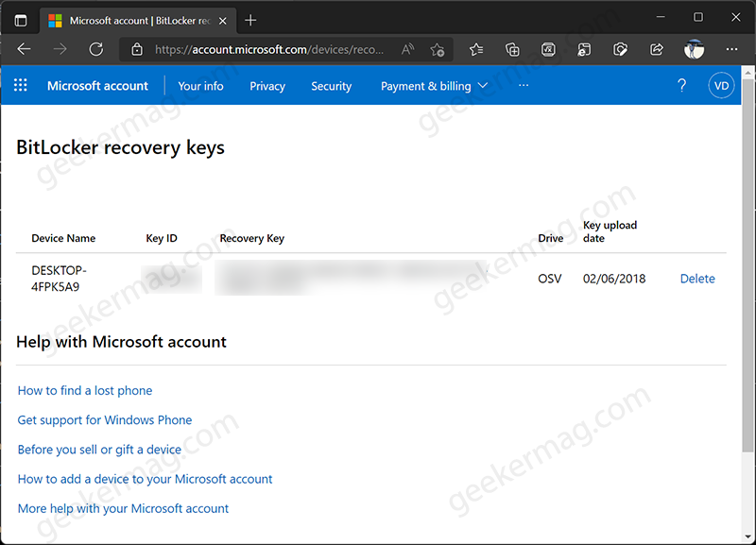Image resolution: width=756 pixels, height=545 pixels.
Task: Open the tab actions menu icon
Action: pyautogui.click(x=21, y=21)
